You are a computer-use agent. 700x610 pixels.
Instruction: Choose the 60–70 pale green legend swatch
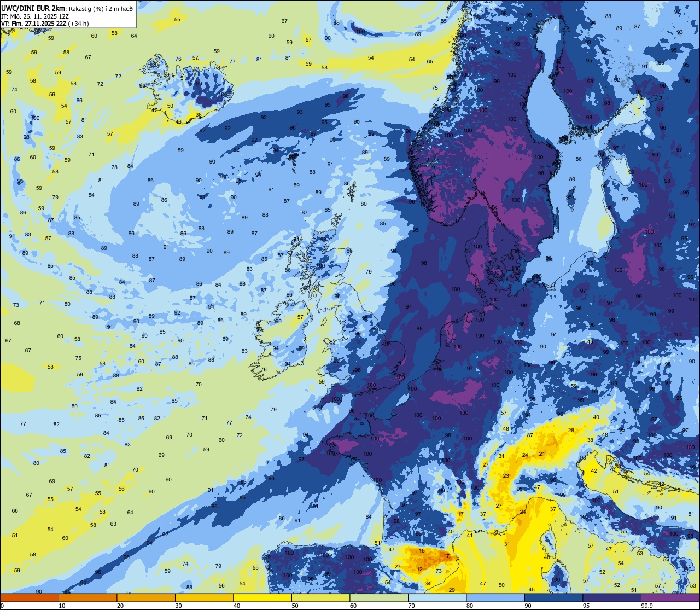click(379, 597)
